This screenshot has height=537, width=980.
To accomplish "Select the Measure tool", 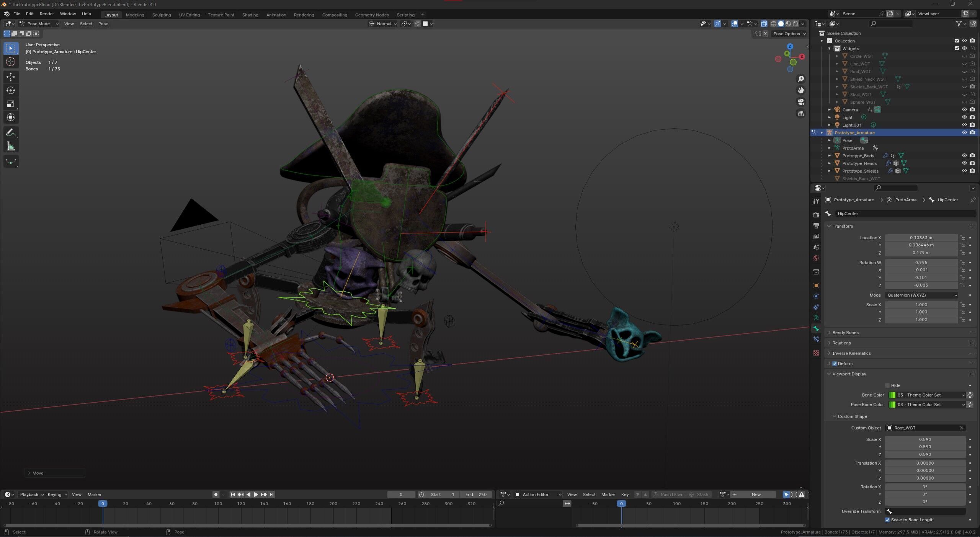I will coord(11,146).
